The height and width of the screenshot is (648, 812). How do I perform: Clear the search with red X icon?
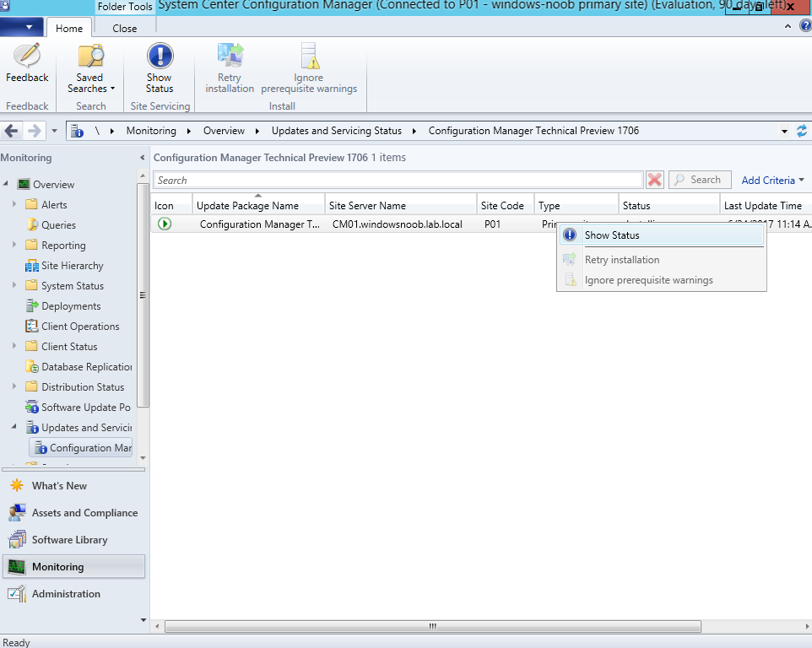(x=654, y=180)
